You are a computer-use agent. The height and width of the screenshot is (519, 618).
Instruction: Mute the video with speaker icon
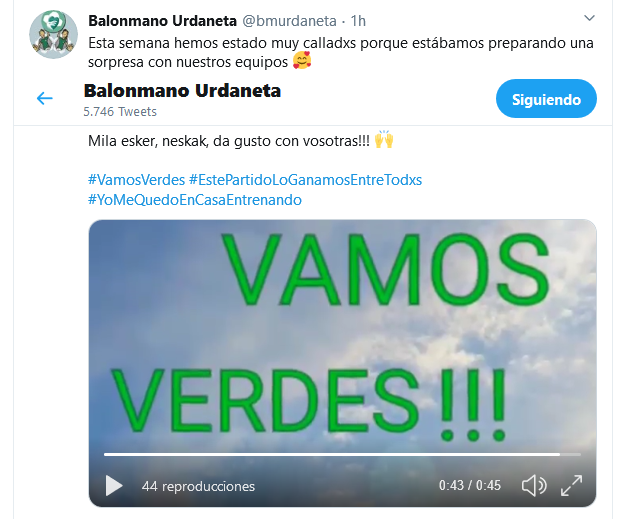pyautogui.click(x=534, y=485)
